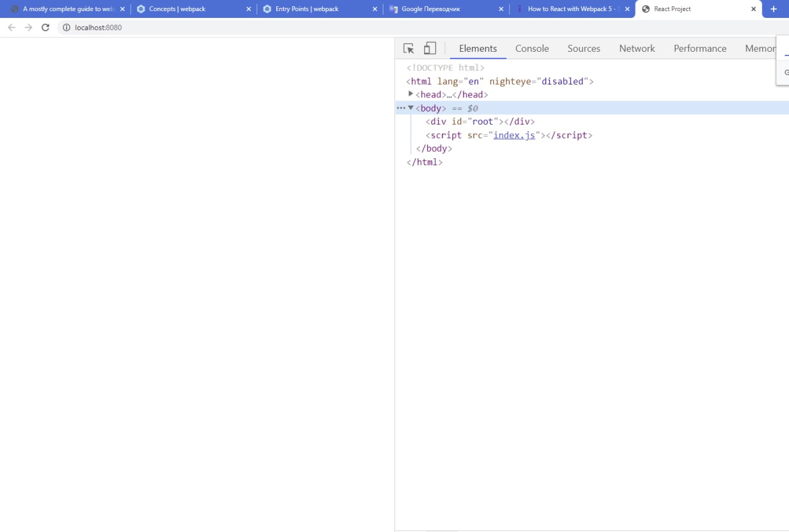
Task: View site information icon in address bar
Action: pos(67,28)
